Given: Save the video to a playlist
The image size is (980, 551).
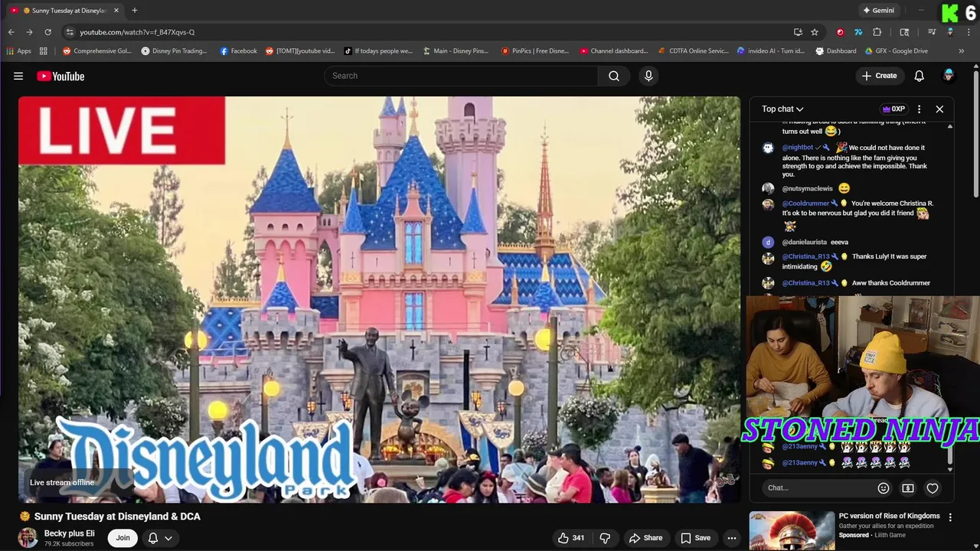Looking at the screenshot, I should [695, 538].
